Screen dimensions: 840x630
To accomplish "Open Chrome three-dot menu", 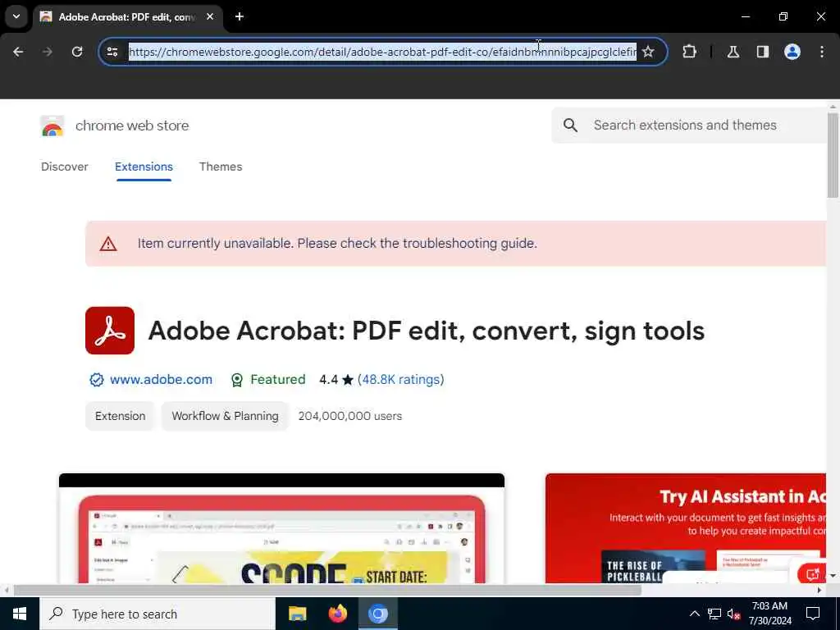I will coord(822,52).
